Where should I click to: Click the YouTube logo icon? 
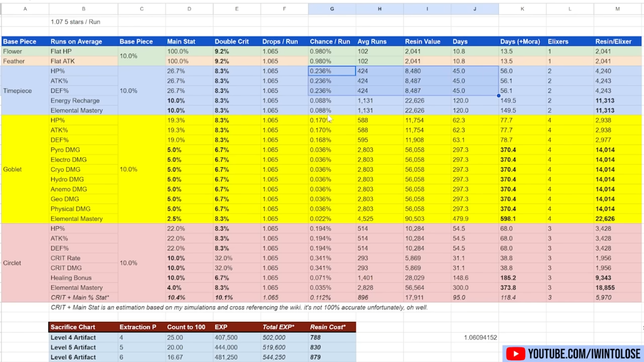click(516, 354)
